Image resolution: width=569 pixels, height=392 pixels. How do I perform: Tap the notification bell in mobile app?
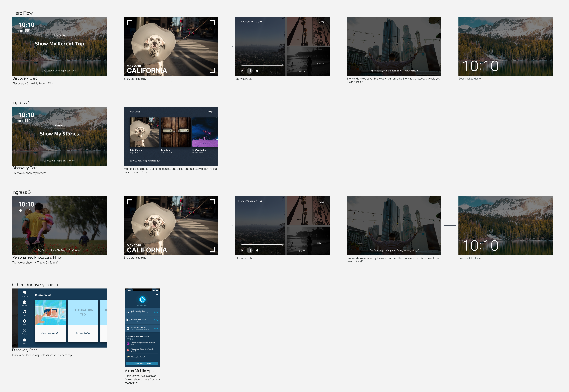coord(157,294)
